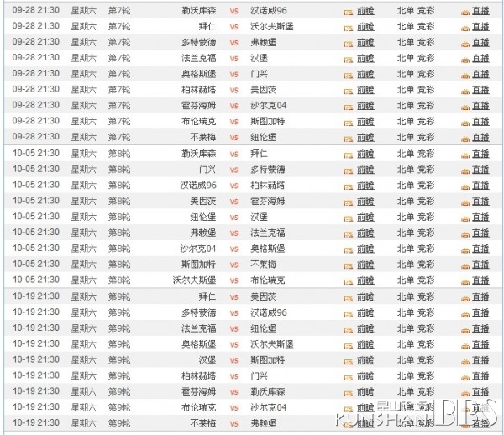Click home team 布伦瑞克 in round 7

(x=199, y=122)
